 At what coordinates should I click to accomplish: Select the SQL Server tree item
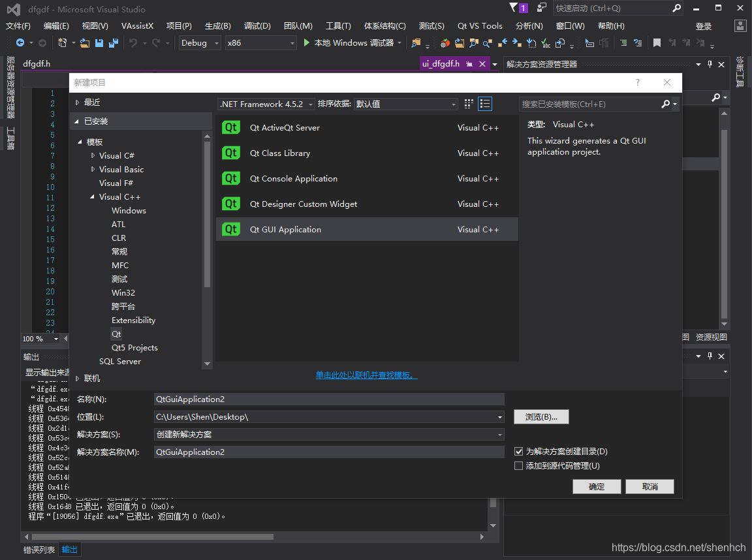[120, 361]
